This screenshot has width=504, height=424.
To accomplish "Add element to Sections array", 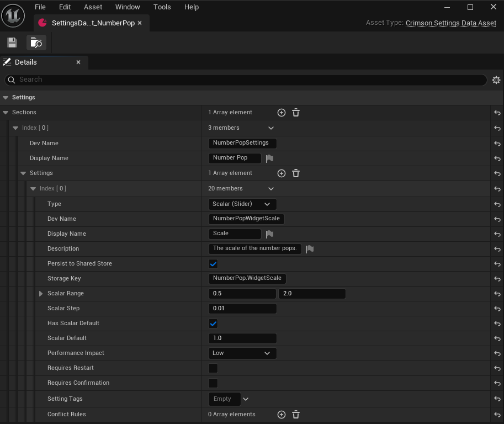I will (x=281, y=113).
